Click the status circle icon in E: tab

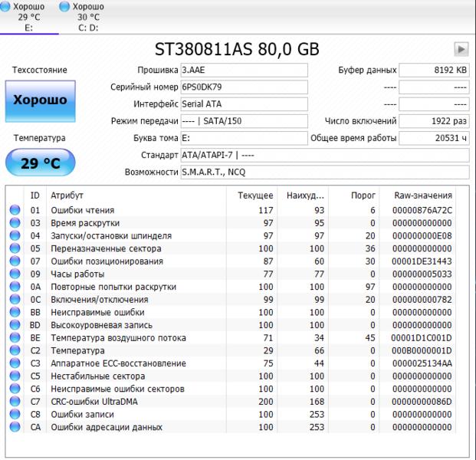[5, 6]
